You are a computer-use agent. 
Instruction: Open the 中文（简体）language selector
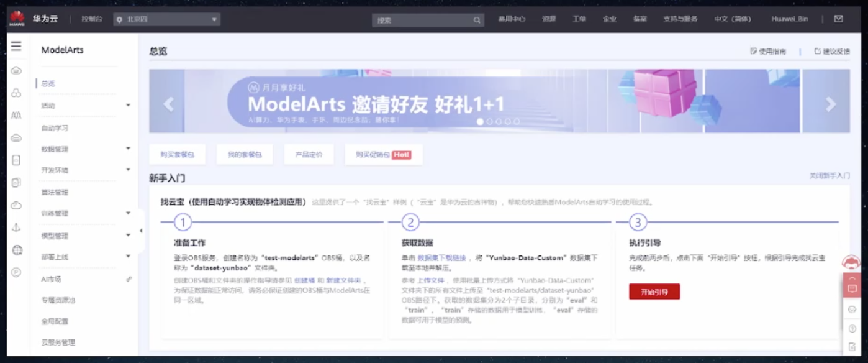click(732, 19)
